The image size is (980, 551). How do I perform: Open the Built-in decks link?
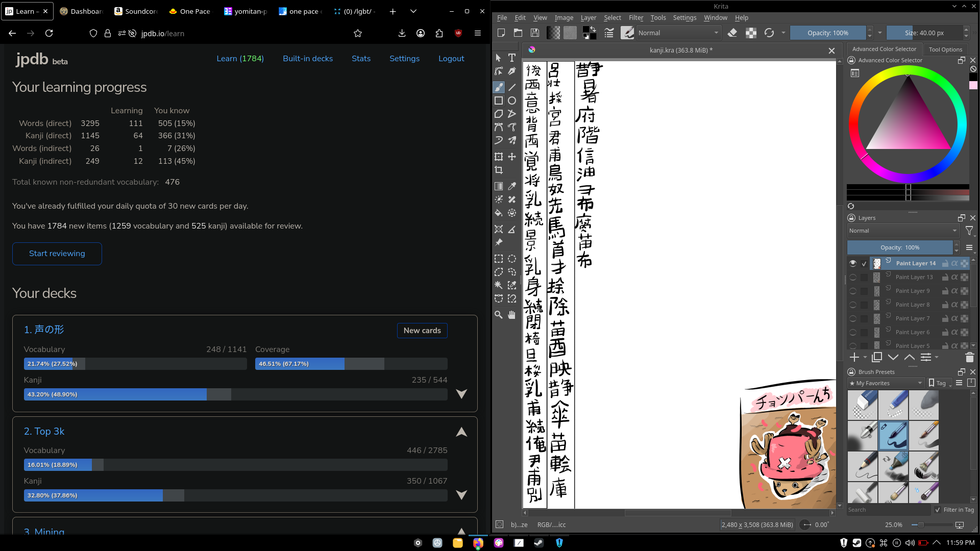pos(308,59)
